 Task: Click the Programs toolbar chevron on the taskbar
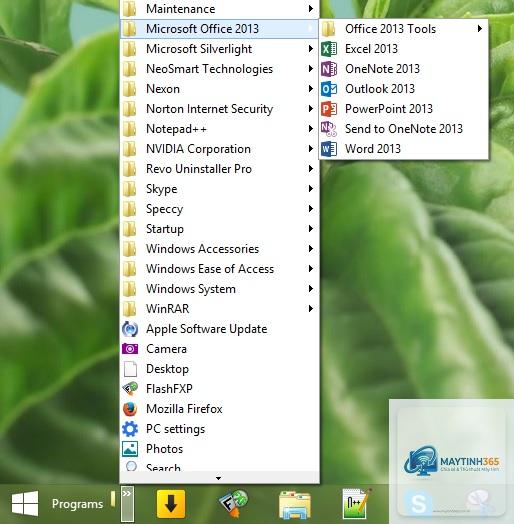click(x=127, y=504)
